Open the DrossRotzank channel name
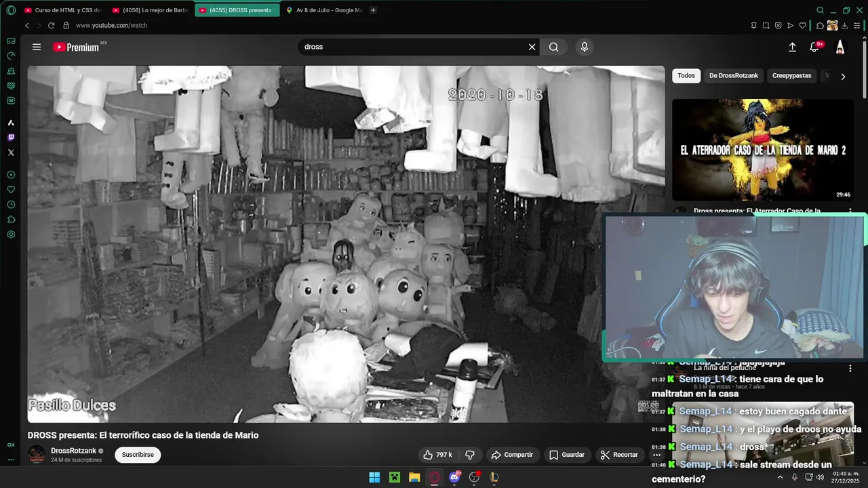The width and height of the screenshot is (868, 488). tap(74, 451)
